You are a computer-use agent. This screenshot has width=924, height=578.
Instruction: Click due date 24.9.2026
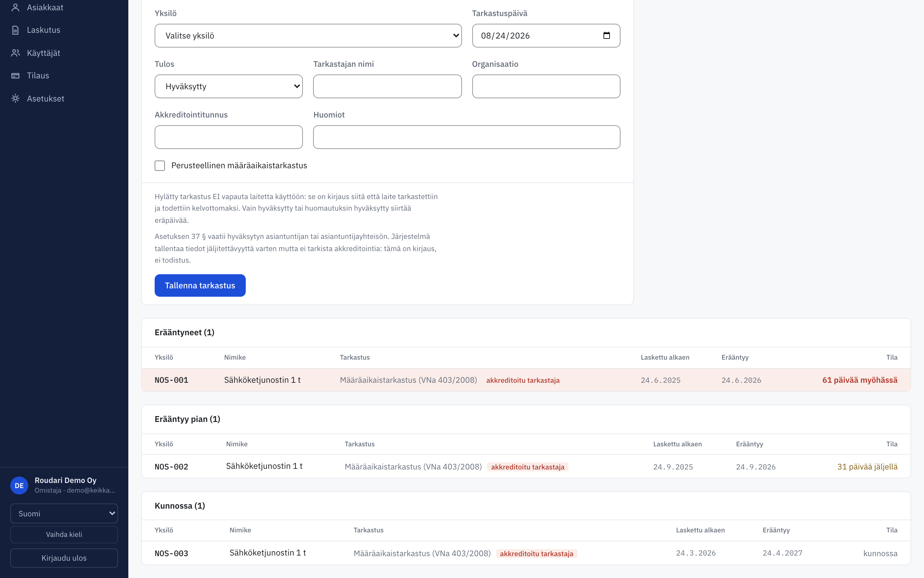(x=756, y=467)
